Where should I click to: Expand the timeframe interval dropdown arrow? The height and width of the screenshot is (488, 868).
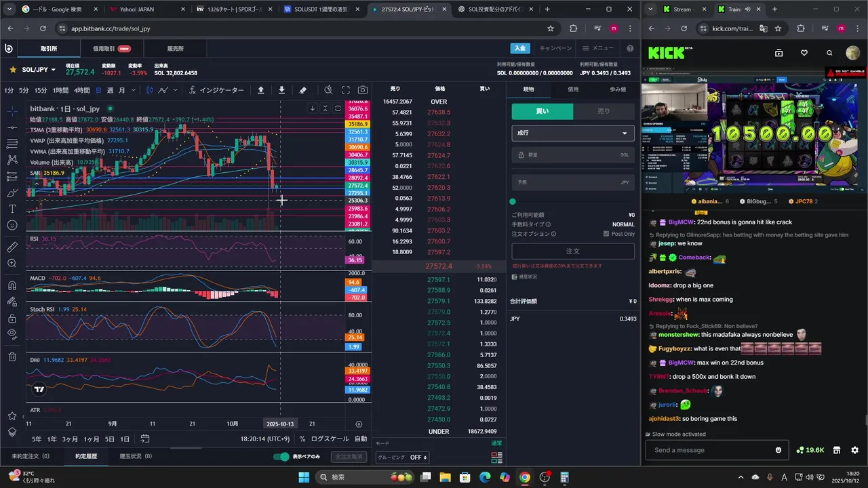pyautogui.click(x=133, y=90)
